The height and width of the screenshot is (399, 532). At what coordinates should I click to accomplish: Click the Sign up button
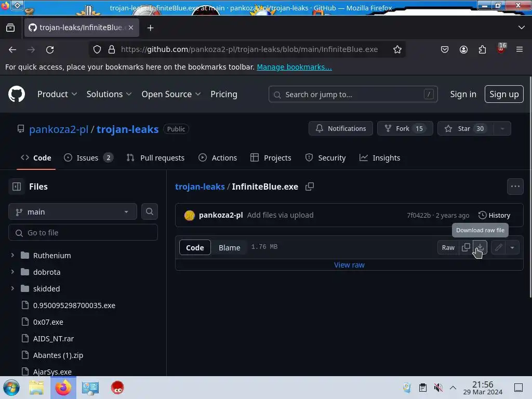[x=504, y=94]
